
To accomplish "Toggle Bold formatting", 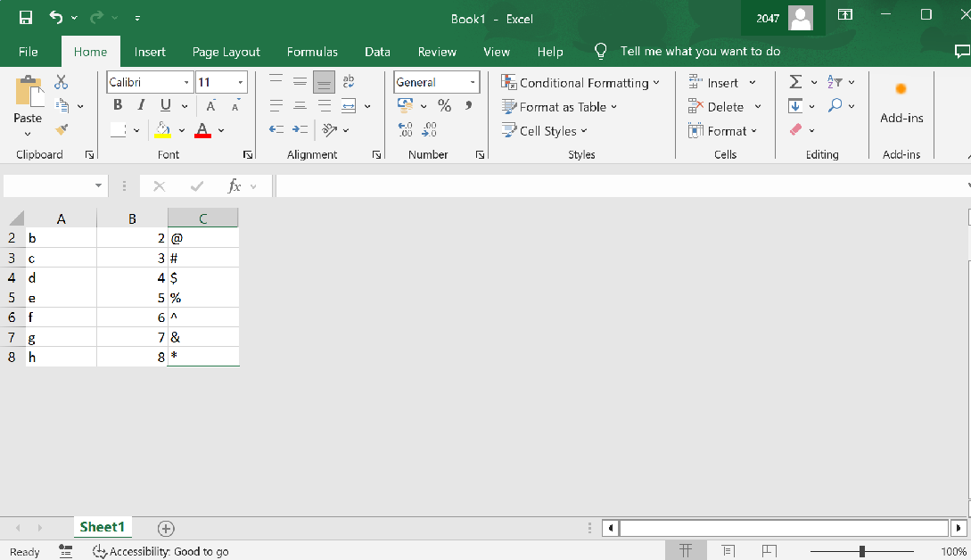I will 118,106.
